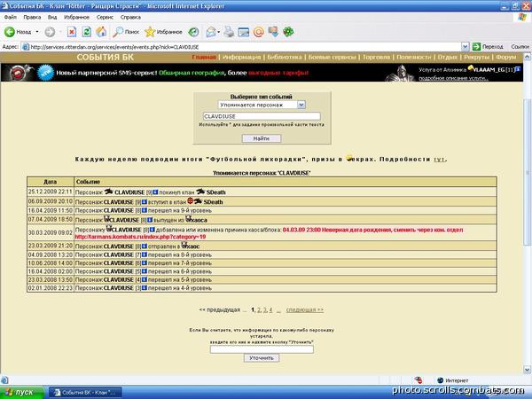Click into the CLAVDIUSE nickname input field
The width and height of the screenshot is (532, 399).
[262, 116]
